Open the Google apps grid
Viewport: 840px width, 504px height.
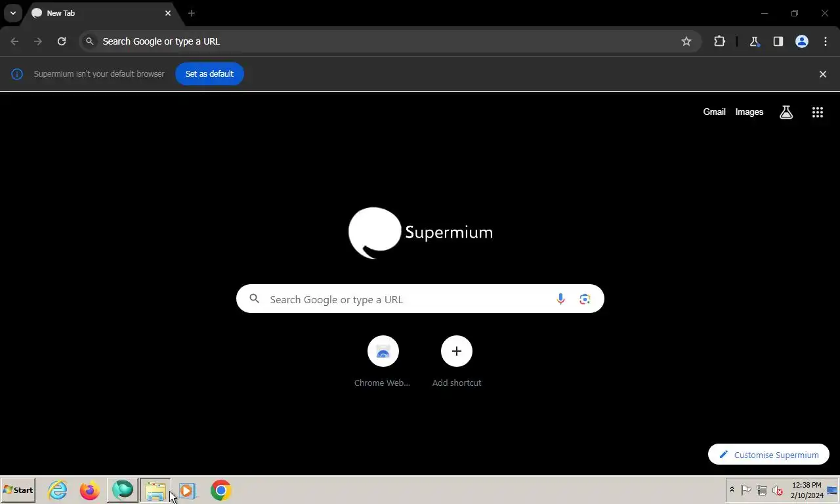tap(818, 112)
